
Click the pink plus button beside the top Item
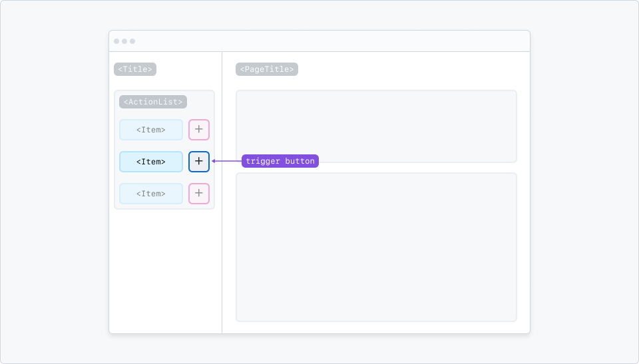tap(199, 130)
